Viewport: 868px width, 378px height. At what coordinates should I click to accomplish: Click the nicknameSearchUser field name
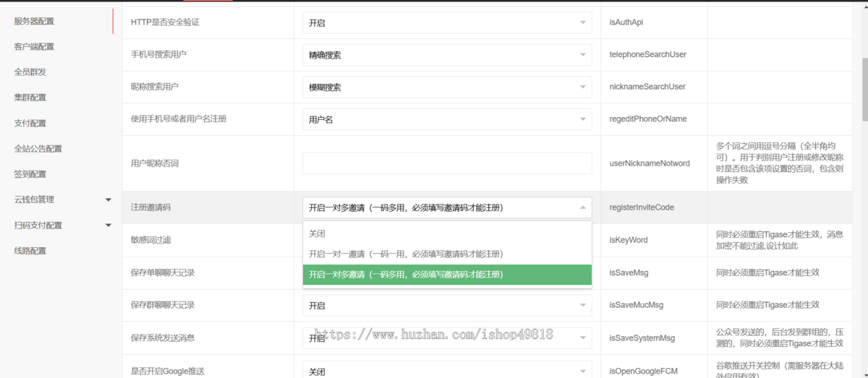[647, 87]
